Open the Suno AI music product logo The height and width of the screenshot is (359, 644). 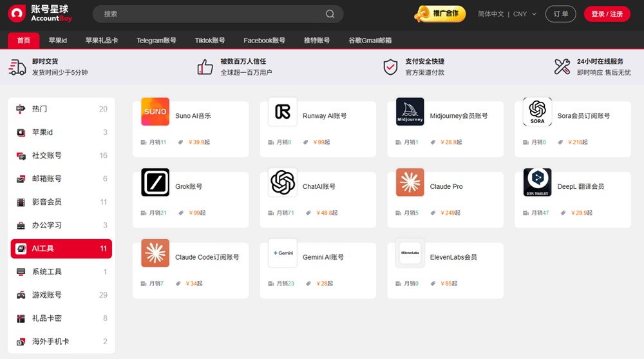pos(155,112)
